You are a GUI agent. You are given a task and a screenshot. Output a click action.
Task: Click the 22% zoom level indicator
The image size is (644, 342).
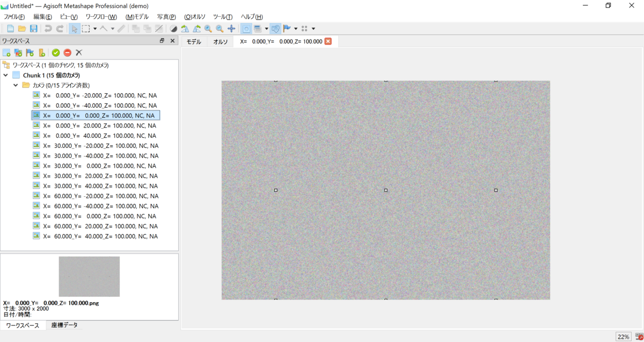click(x=623, y=337)
